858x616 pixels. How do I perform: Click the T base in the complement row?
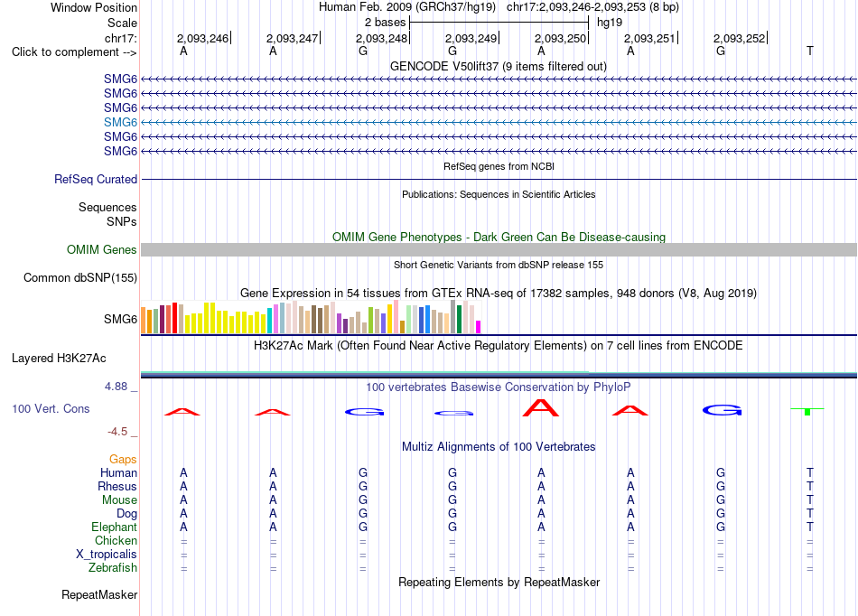pyautogui.click(x=810, y=51)
